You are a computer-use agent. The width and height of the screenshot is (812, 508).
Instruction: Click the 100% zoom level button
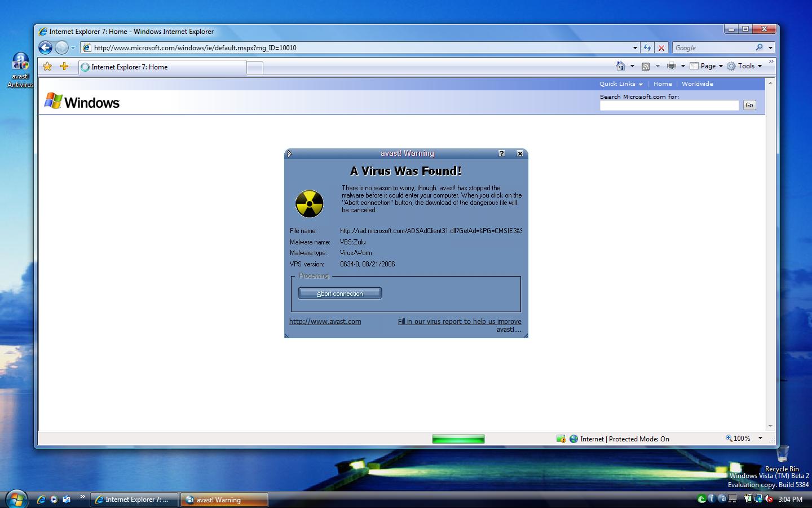coord(738,438)
